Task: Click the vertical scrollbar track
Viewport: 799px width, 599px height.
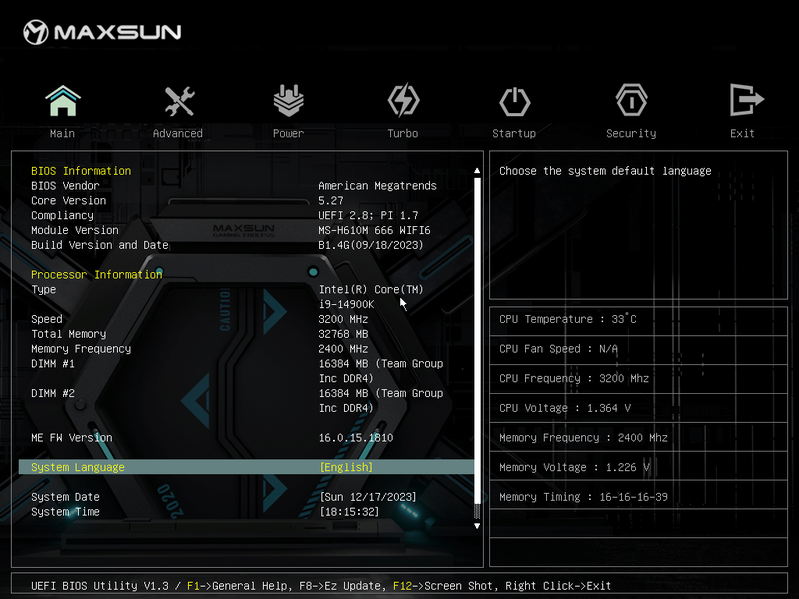Action: pos(477,348)
